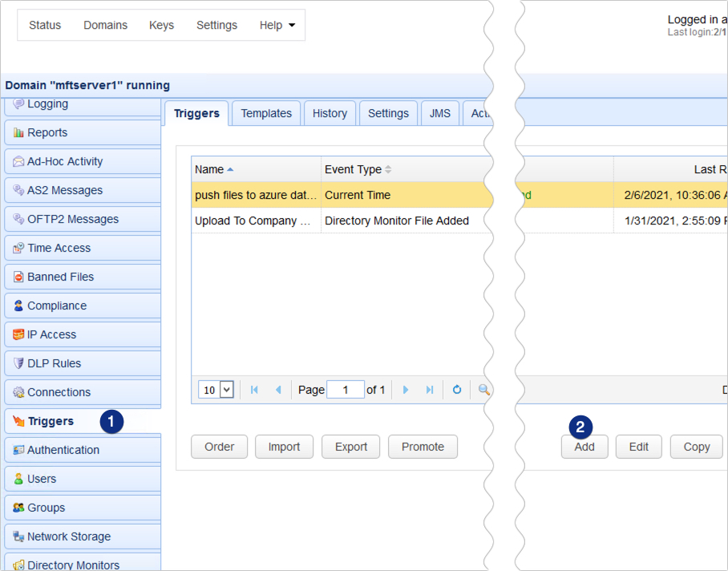Screen dimensions: 728x571
Task: Go to previous page arrow
Action: tap(278, 390)
